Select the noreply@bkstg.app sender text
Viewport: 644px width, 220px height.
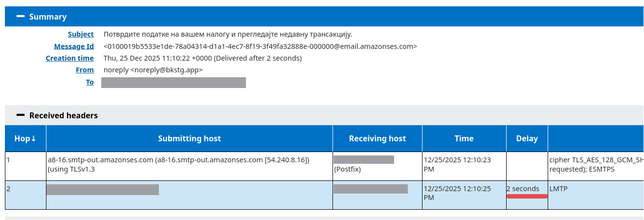pos(153,70)
